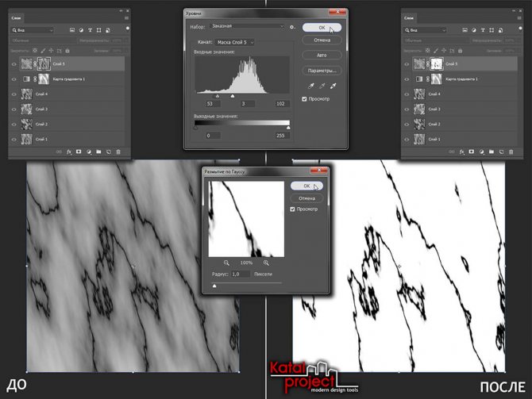Open the Вид filter dropdown in left layers panel
This screenshot has width=532, height=399.
(32, 29)
